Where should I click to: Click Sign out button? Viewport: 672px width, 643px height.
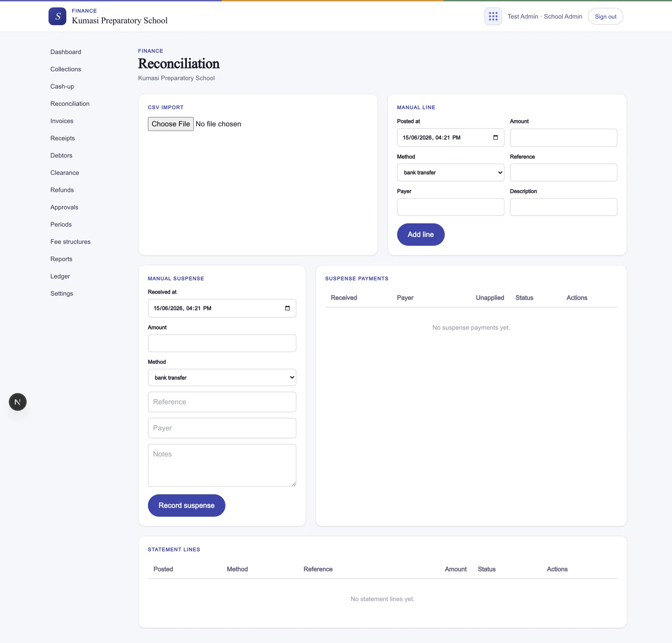point(606,16)
